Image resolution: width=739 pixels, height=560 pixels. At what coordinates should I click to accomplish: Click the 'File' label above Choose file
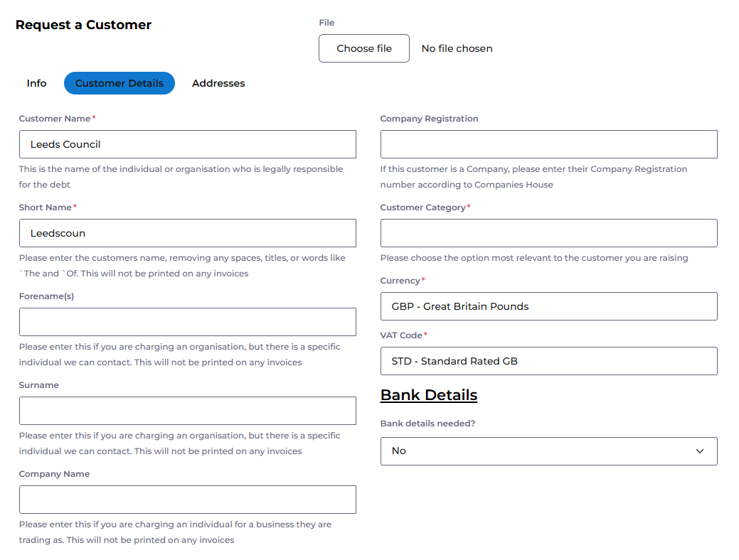tap(326, 23)
